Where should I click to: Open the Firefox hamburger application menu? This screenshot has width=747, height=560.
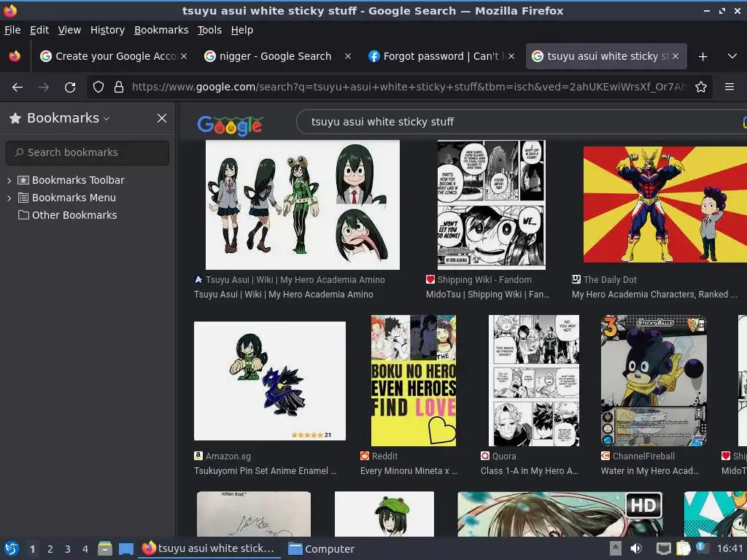[729, 87]
